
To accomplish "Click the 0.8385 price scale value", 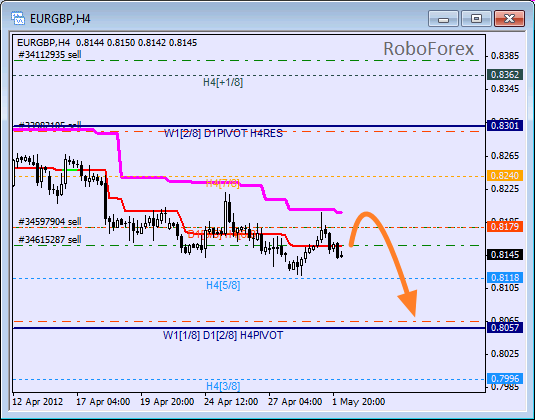I will click(505, 56).
